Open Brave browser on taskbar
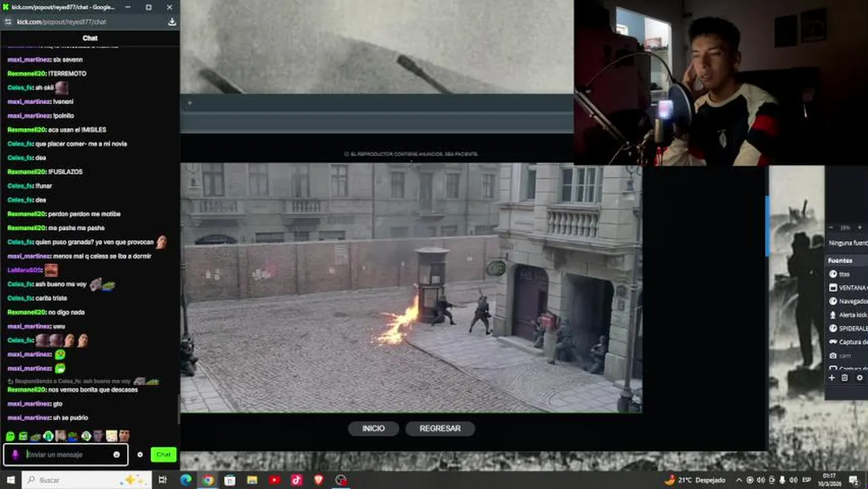 pos(319,480)
